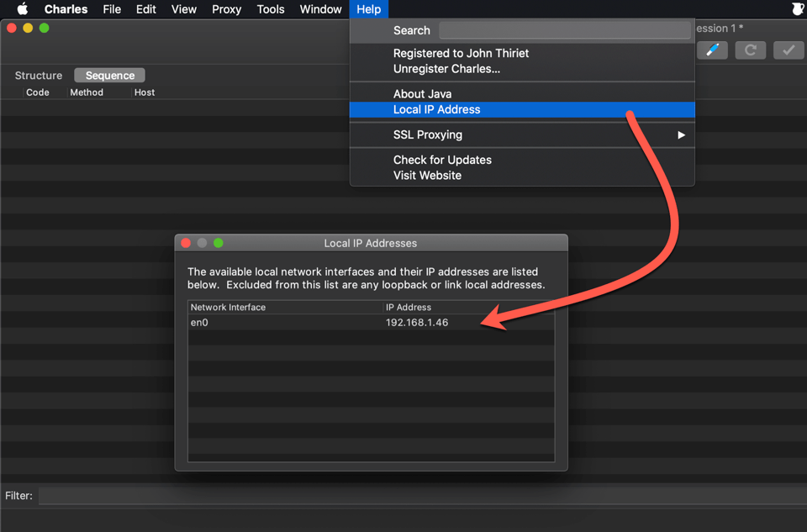
Task: Select the 192.168.1.46 IP address cell
Action: click(x=417, y=323)
